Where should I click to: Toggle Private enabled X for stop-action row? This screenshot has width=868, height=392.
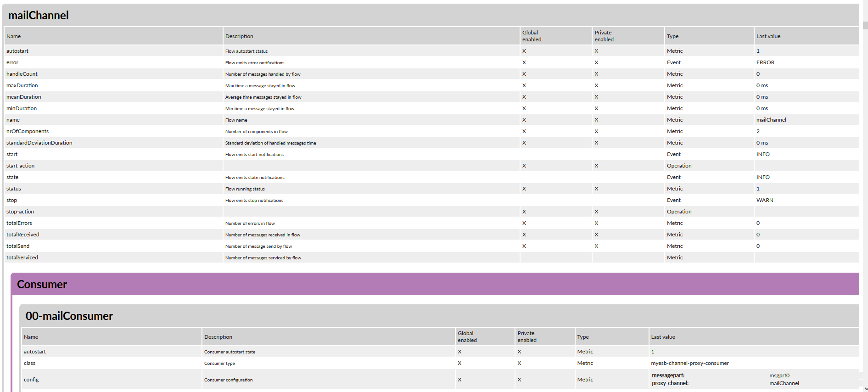[596, 212]
